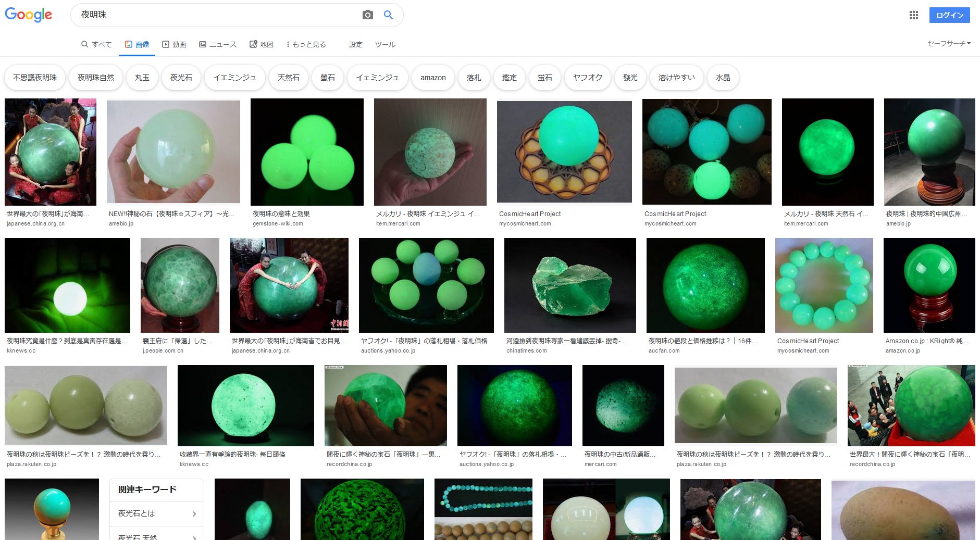The height and width of the screenshot is (540, 980).
Task: Select the amazon filter chip
Action: (433, 78)
